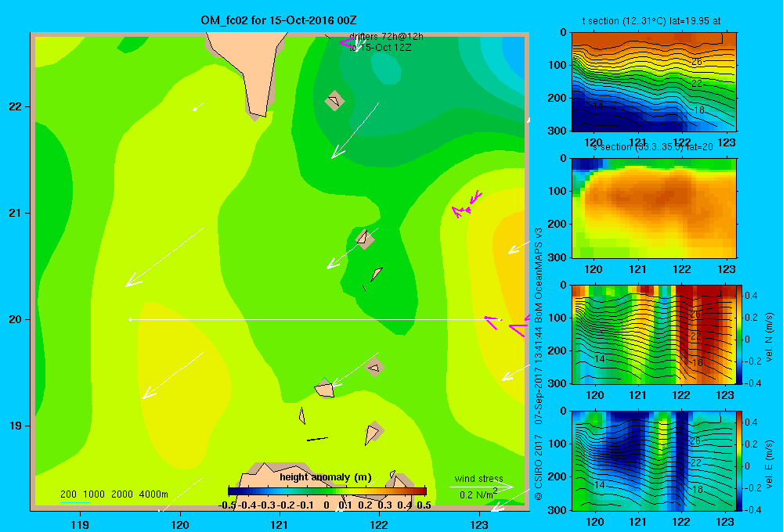Click the 'vel. E (m/s)' axis label
This screenshot has width=783, height=532.
point(769,463)
